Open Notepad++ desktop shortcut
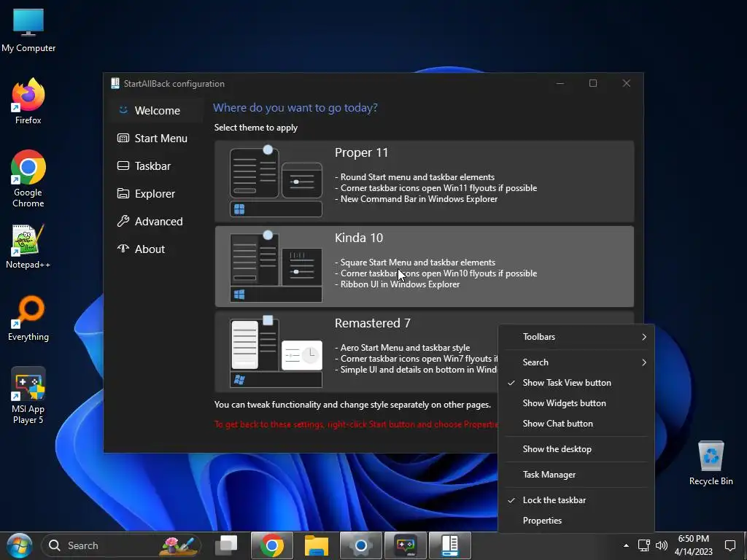747x560 pixels. point(28,246)
